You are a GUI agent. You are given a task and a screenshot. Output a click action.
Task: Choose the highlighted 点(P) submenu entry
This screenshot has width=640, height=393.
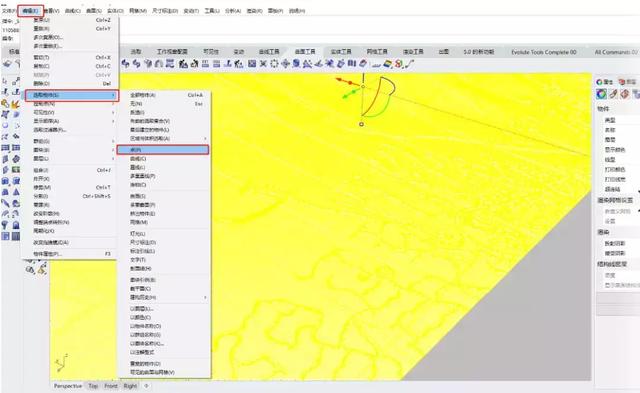[x=163, y=150]
